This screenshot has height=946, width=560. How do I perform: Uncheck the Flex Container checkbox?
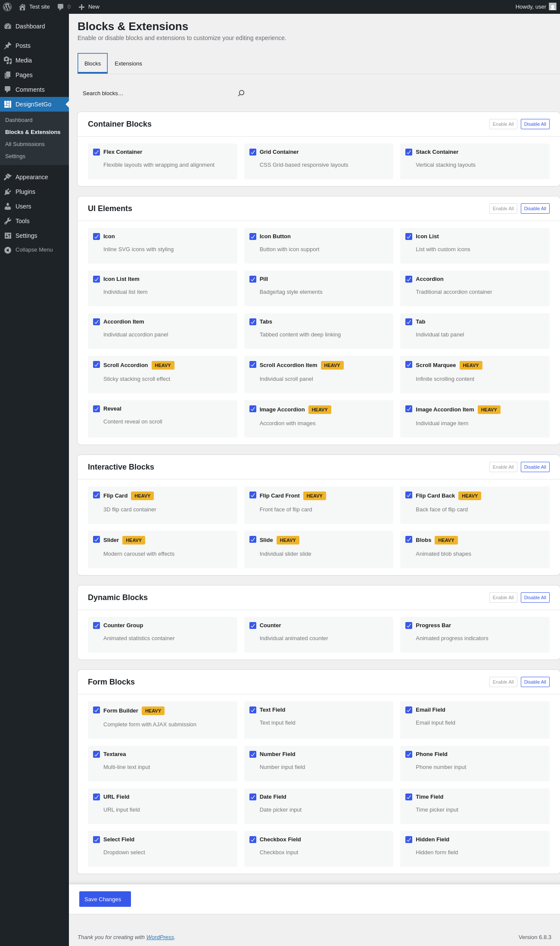click(x=96, y=152)
